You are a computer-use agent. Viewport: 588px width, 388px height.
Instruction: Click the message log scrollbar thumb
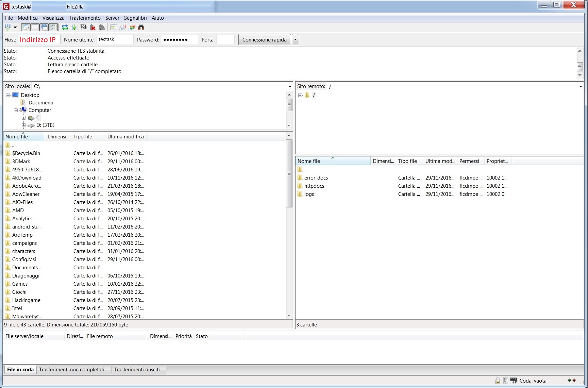coord(580,67)
